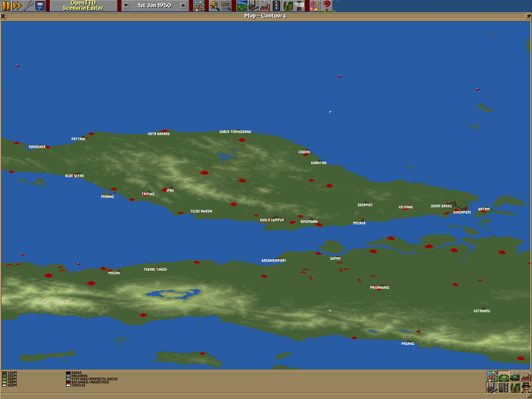Open the industry generation factory icon
Image resolution: width=532 pixels, height=399 pixels.
click(x=265, y=5)
